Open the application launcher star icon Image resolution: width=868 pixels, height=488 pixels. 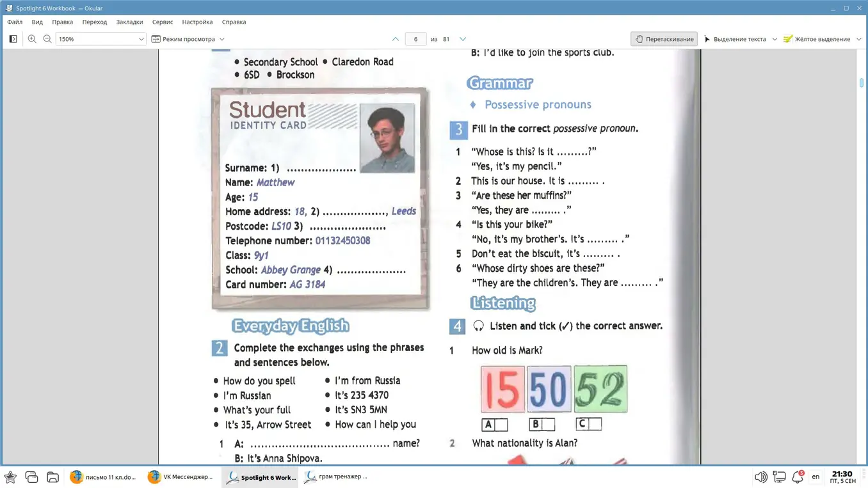point(10,476)
